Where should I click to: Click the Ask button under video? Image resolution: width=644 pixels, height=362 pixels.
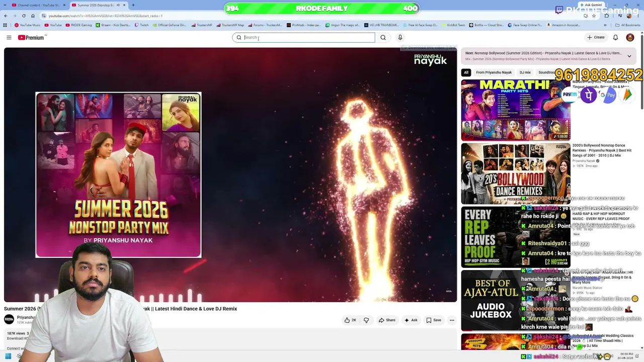tap(411, 320)
